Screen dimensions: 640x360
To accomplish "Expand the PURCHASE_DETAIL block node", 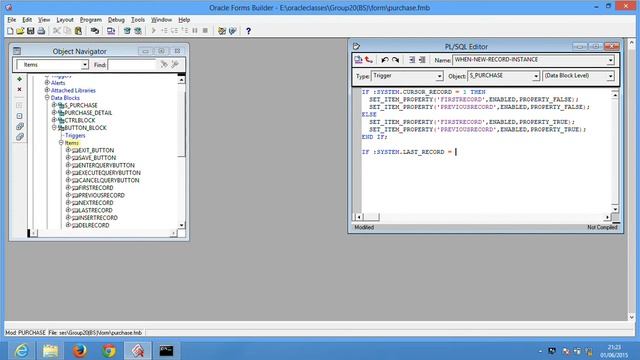I will (x=54, y=113).
